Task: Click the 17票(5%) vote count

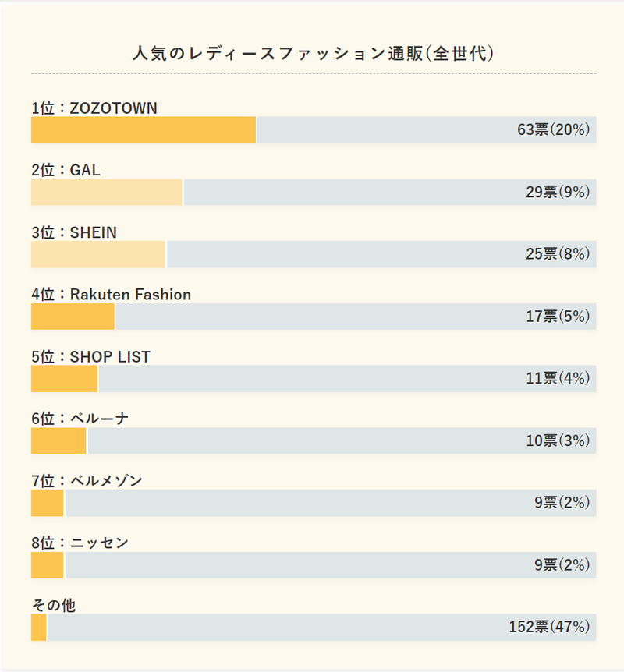Action: (557, 317)
